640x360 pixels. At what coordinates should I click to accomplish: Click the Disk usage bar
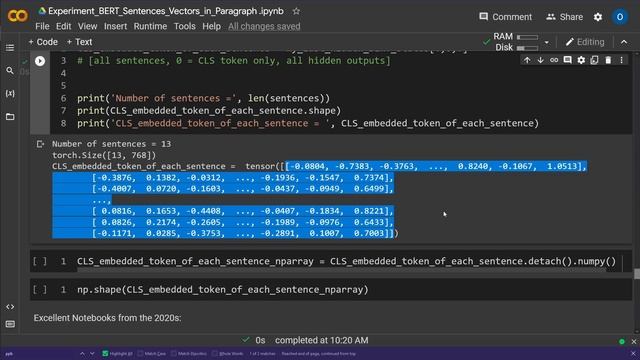coord(527,48)
